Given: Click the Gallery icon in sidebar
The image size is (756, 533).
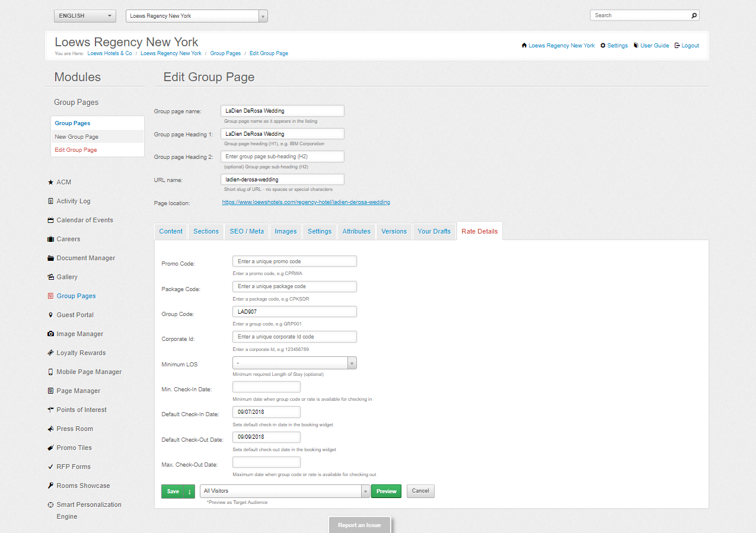Looking at the screenshot, I should (x=50, y=277).
